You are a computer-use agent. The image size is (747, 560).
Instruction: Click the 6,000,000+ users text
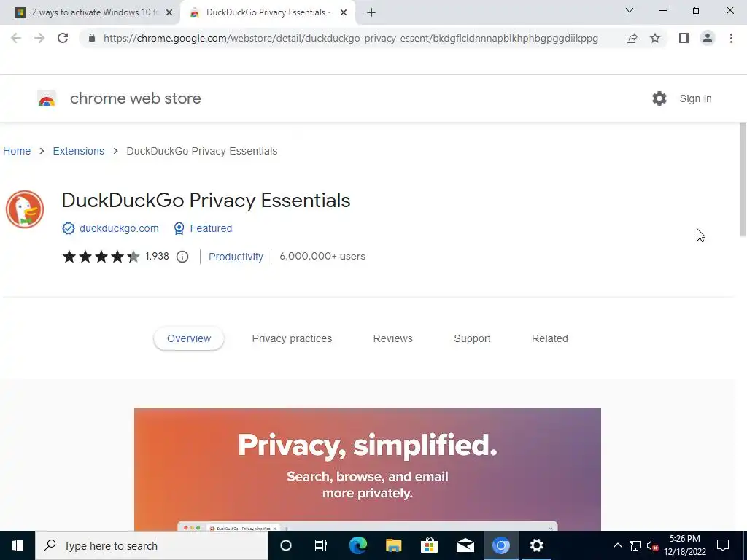(x=322, y=256)
